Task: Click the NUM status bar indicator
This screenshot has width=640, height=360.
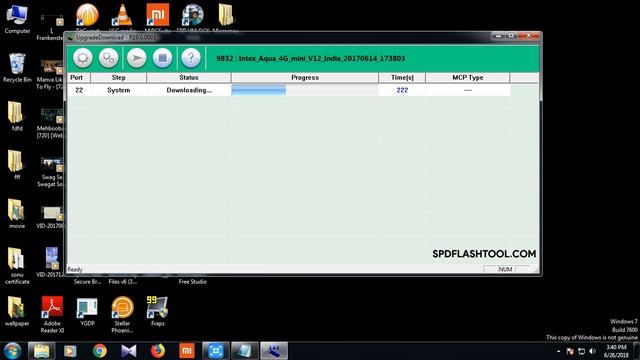Action: (x=505, y=269)
